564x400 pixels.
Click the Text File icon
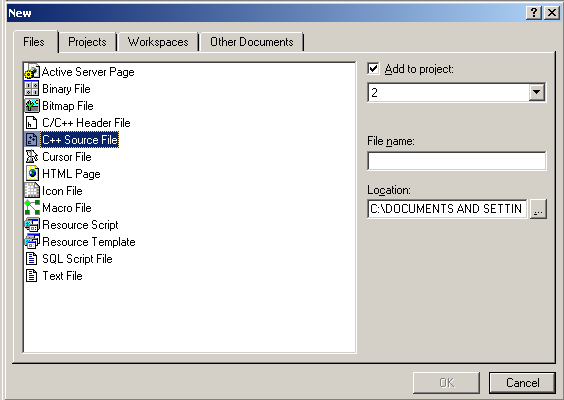click(x=32, y=276)
